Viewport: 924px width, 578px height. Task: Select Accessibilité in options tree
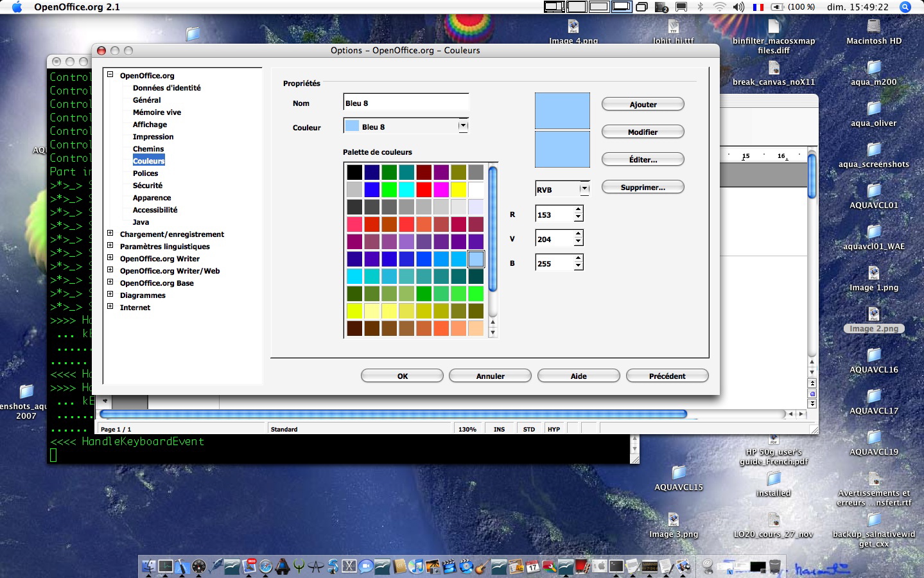tap(155, 210)
